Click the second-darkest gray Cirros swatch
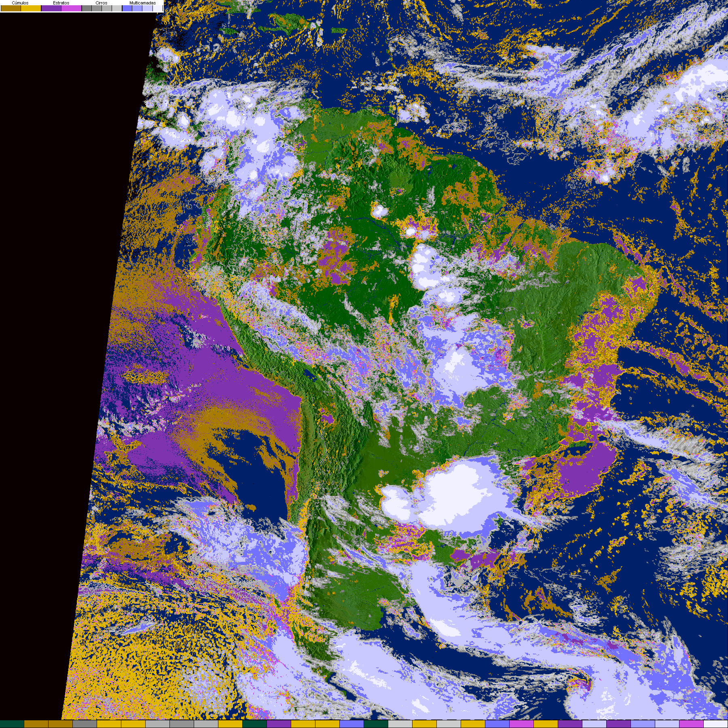The image size is (728, 728). [97, 8]
